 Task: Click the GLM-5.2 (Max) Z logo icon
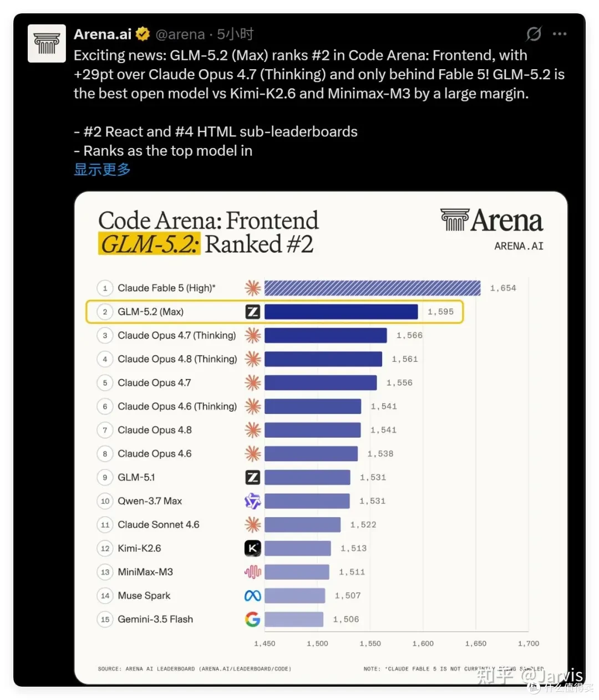click(252, 311)
